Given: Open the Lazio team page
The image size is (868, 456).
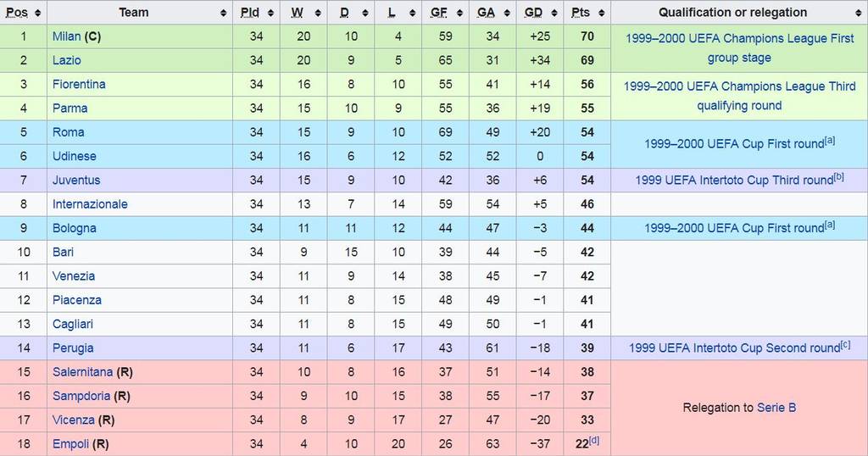Looking at the screenshot, I should click(x=66, y=60).
